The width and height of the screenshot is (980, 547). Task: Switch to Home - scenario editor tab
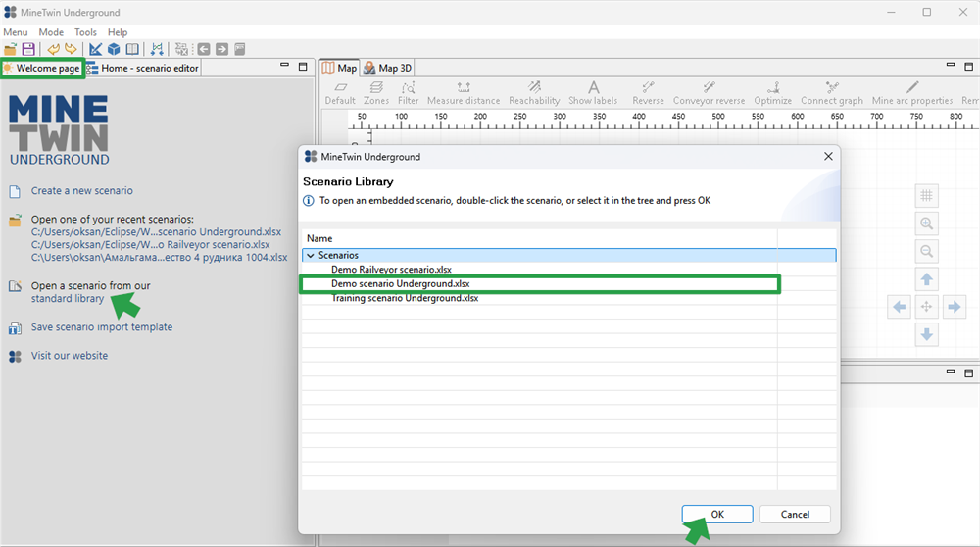[x=143, y=69]
